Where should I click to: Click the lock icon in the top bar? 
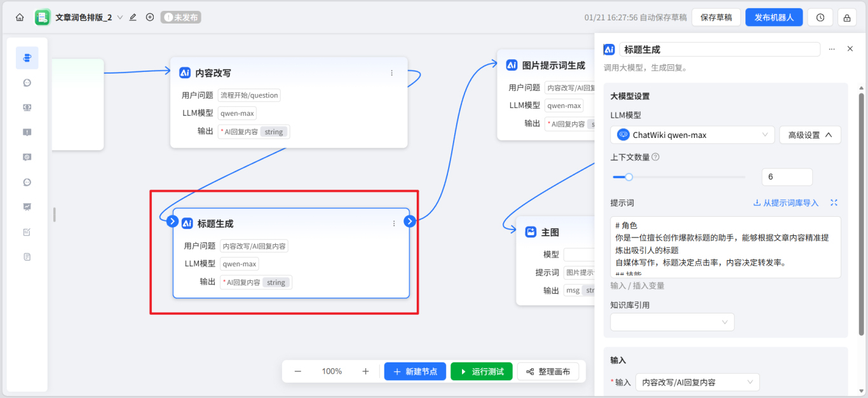pyautogui.click(x=846, y=17)
